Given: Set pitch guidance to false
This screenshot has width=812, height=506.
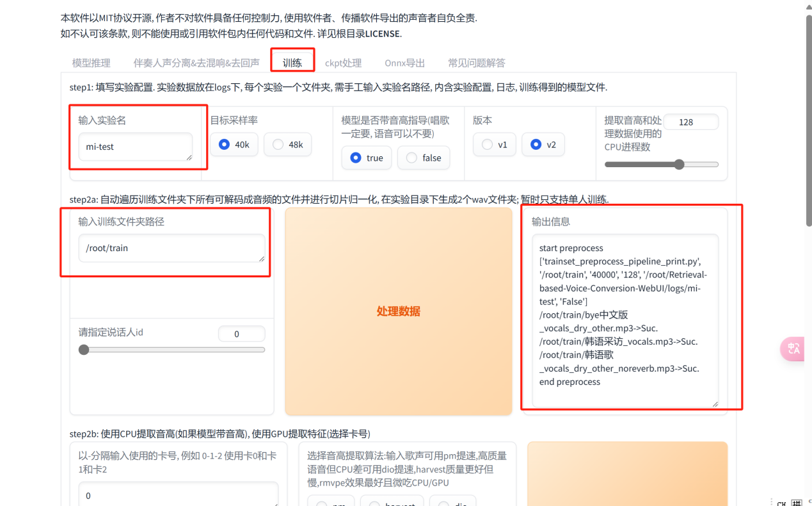Looking at the screenshot, I should pos(423,158).
